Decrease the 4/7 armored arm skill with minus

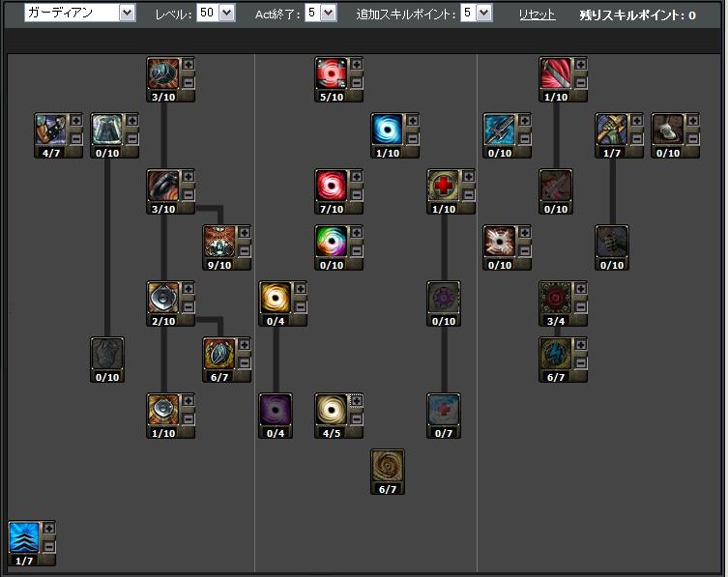pos(75,139)
